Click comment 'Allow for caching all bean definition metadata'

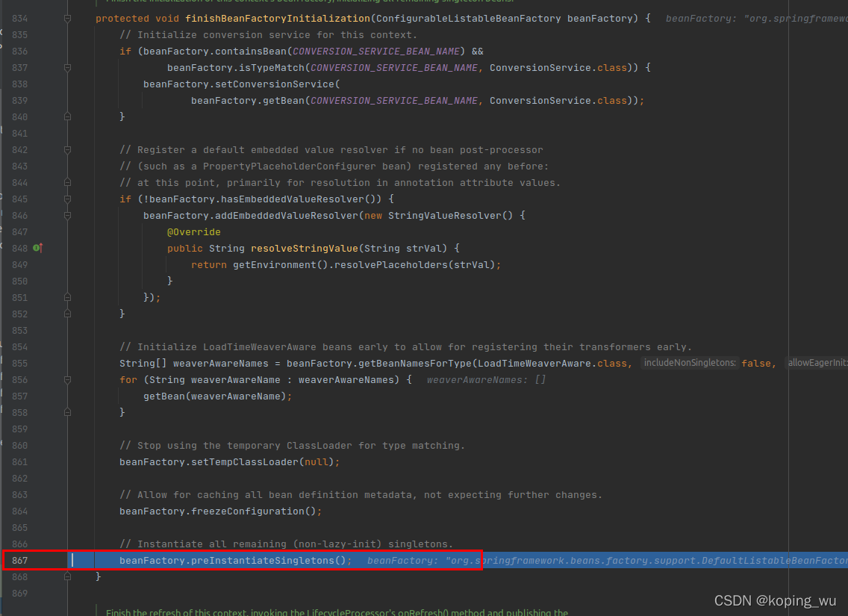pyautogui.click(x=361, y=495)
